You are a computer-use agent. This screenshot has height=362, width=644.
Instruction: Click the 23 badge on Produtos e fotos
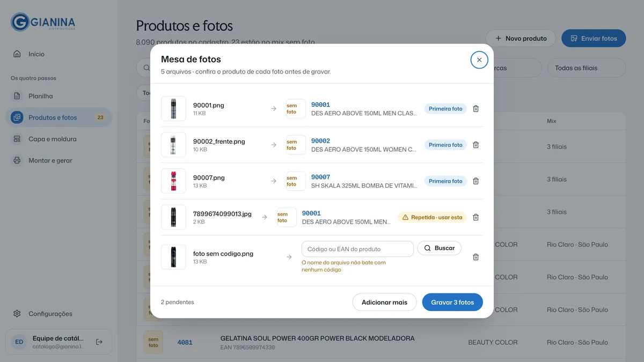tap(100, 117)
